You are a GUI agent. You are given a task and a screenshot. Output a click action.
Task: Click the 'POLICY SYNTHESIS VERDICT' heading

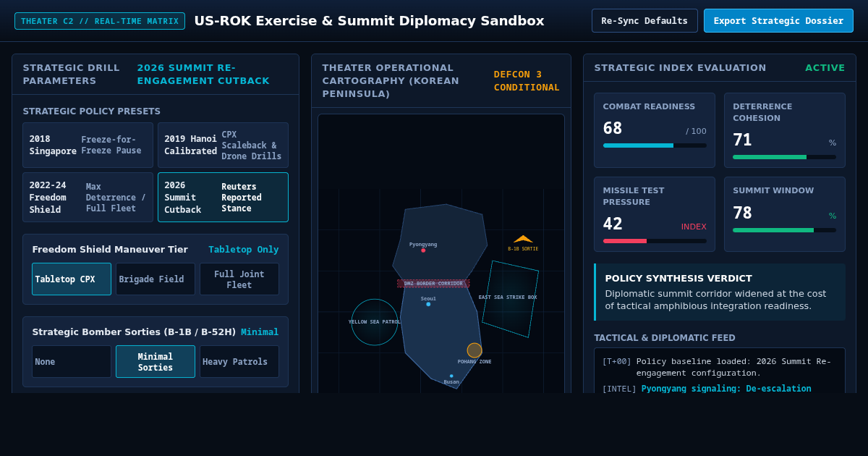pyautogui.click(x=678, y=279)
